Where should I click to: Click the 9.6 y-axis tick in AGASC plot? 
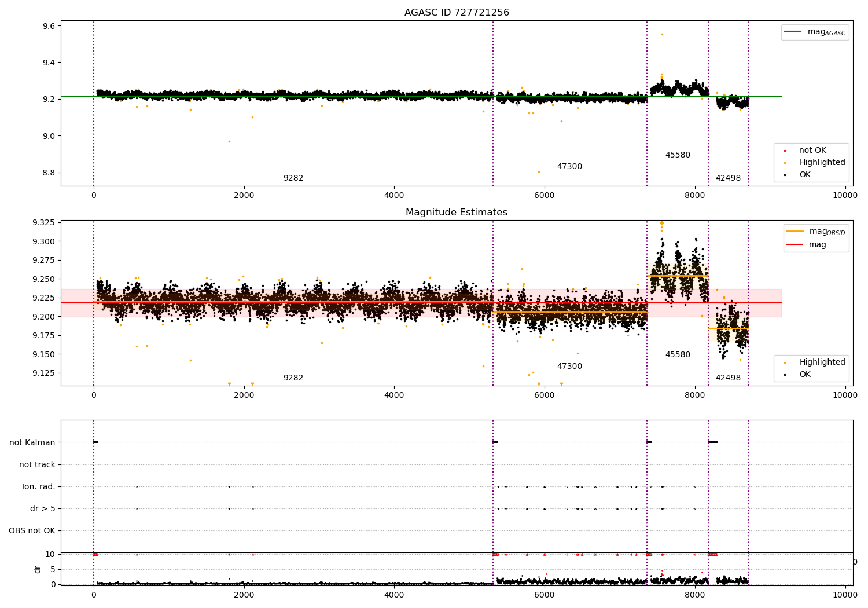pos(49,26)
